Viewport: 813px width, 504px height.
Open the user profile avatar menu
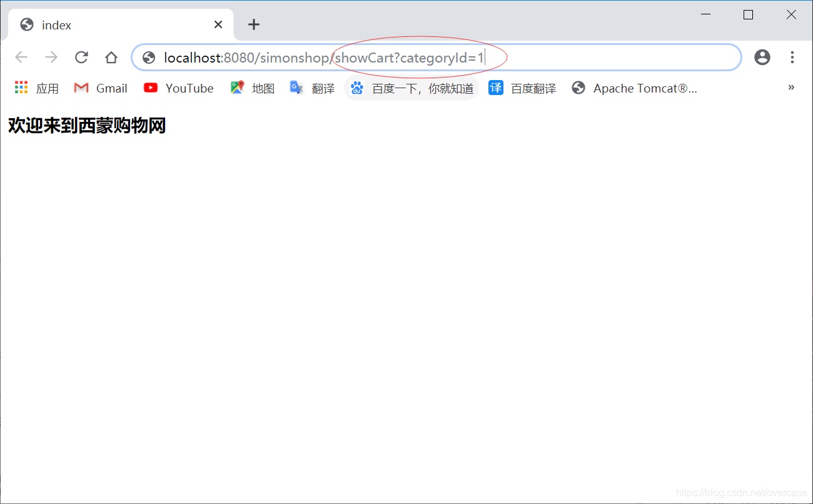click(762, 58)
